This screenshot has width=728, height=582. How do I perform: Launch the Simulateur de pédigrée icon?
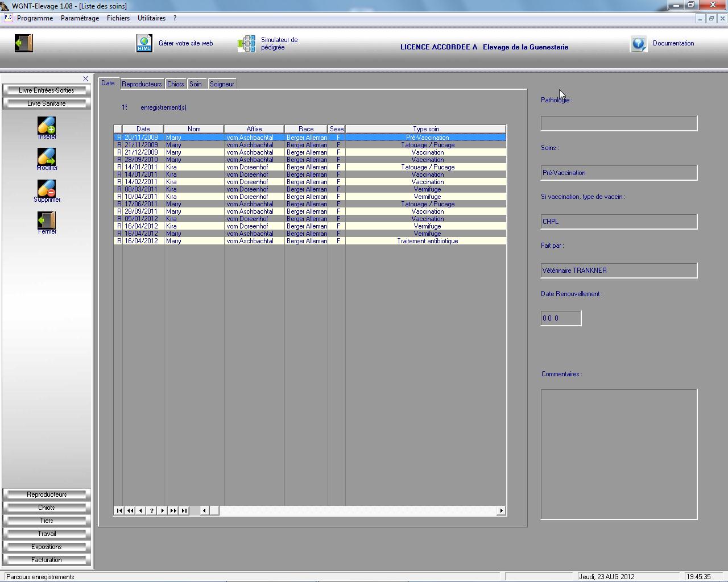click(x=246, y=44)
